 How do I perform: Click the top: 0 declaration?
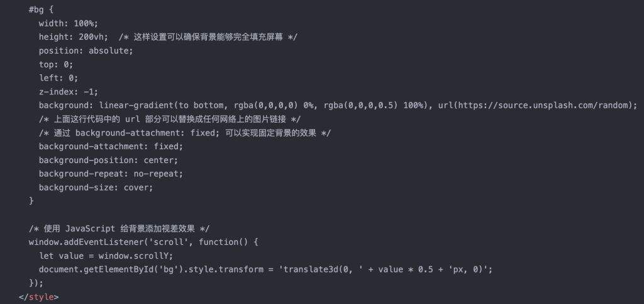(x=56, y=64)
